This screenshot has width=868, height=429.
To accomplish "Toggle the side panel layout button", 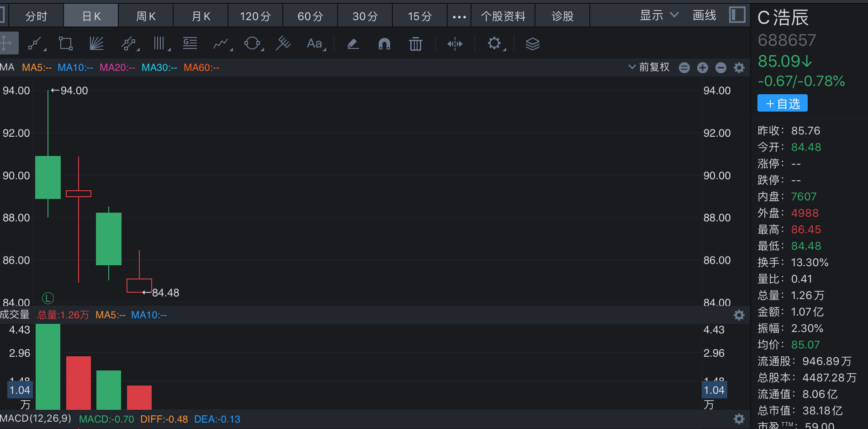I will click(x=737, y=15).
